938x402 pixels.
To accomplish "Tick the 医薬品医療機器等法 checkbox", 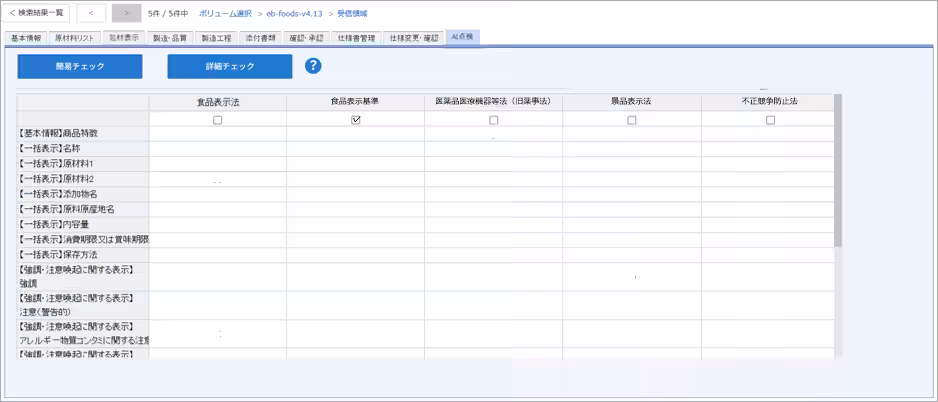I will coord(493,120).
